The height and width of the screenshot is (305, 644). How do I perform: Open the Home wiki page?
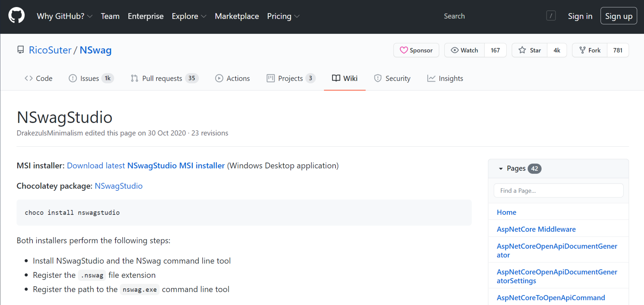pyautogui.click(x=506, y=212)
